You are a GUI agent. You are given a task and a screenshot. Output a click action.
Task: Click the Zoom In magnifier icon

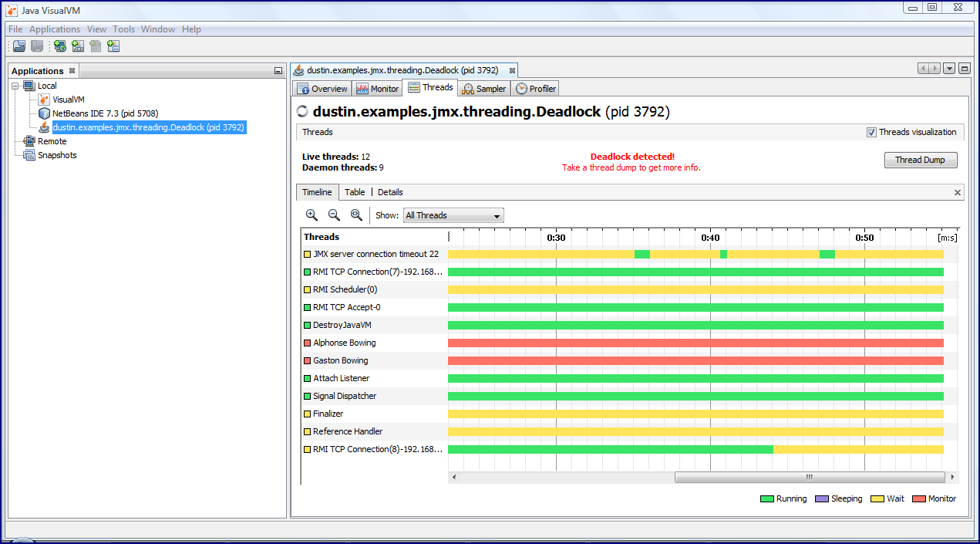[312, 215]
